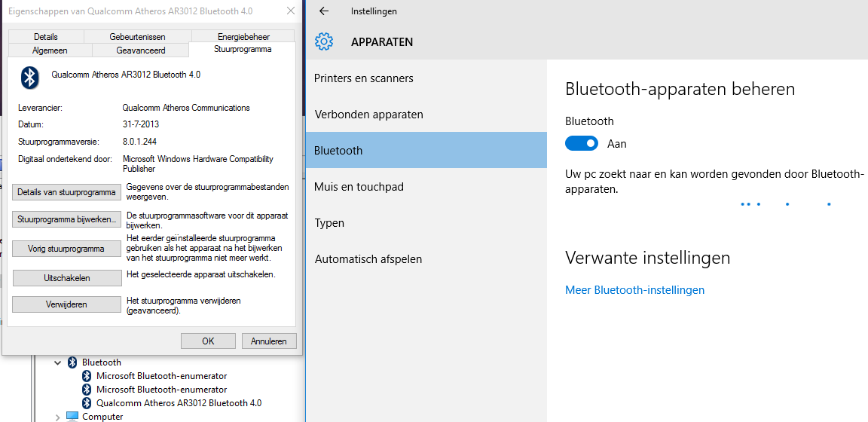Click the Uitschakelen button

click(x=66, y=278)
